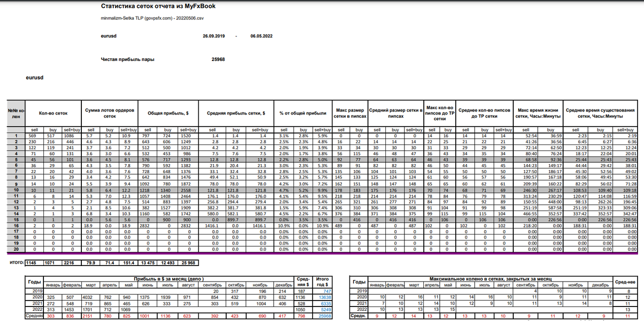Click the yearly total 13638

point(323,296)
